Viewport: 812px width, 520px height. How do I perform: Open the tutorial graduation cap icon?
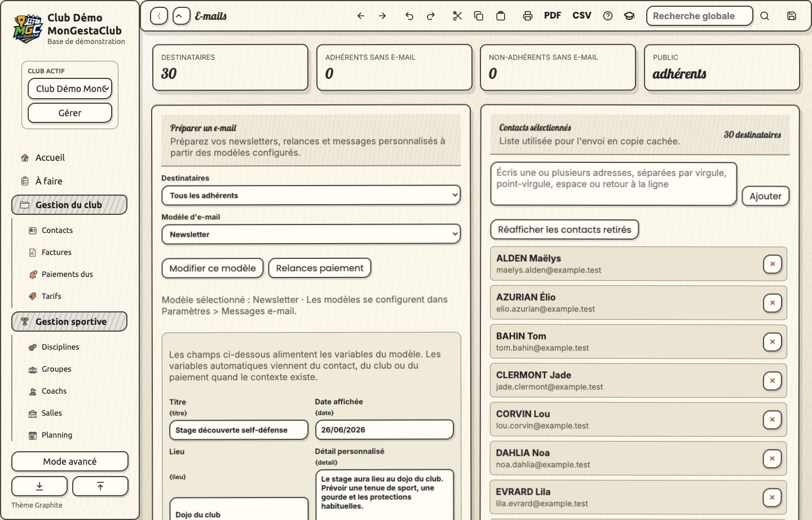coord(629,16)
